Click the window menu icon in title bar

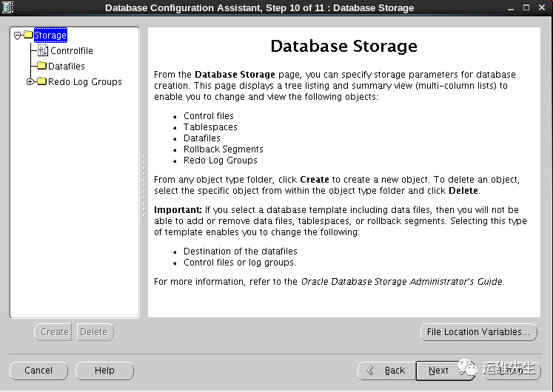click(7, 7)
